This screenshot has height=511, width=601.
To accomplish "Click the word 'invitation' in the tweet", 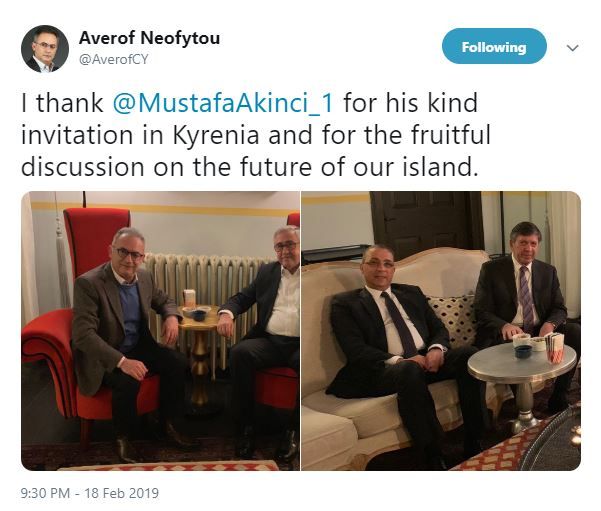I will click(x=77, y=135).
